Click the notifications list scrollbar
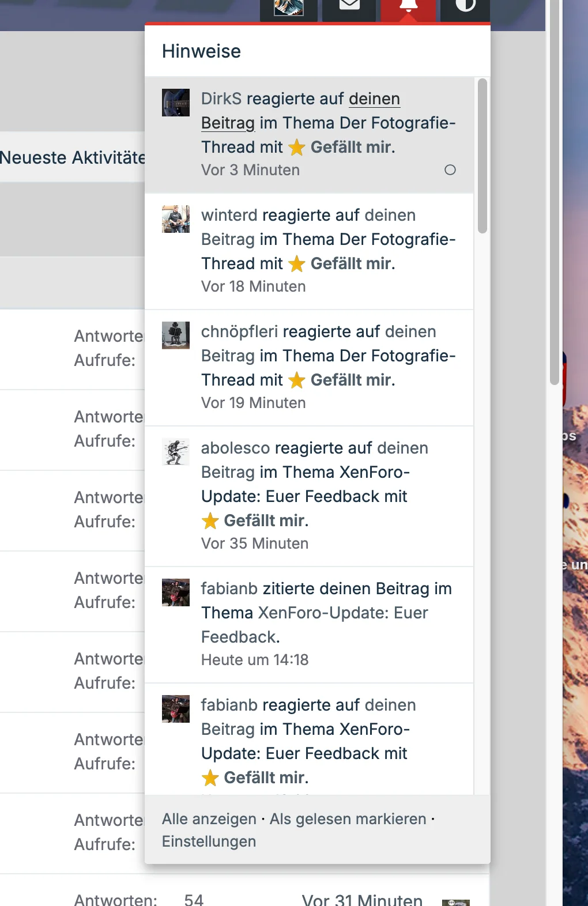588x906 pixels. [x=483, y=156]
